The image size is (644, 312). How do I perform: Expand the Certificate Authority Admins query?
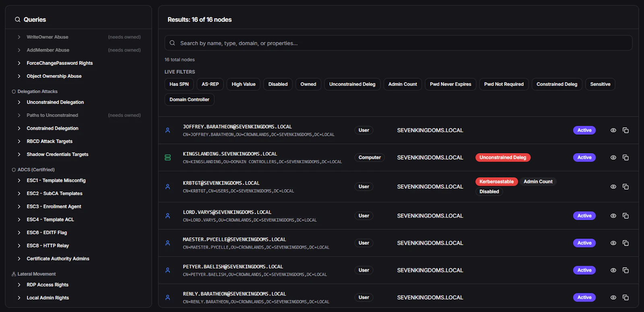19,259
